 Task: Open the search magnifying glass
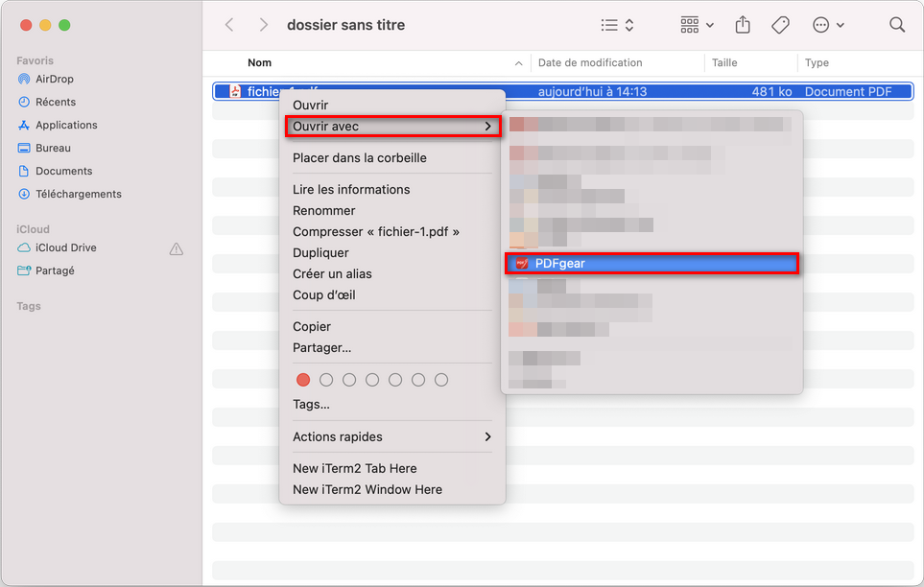[x=896, y=24]
